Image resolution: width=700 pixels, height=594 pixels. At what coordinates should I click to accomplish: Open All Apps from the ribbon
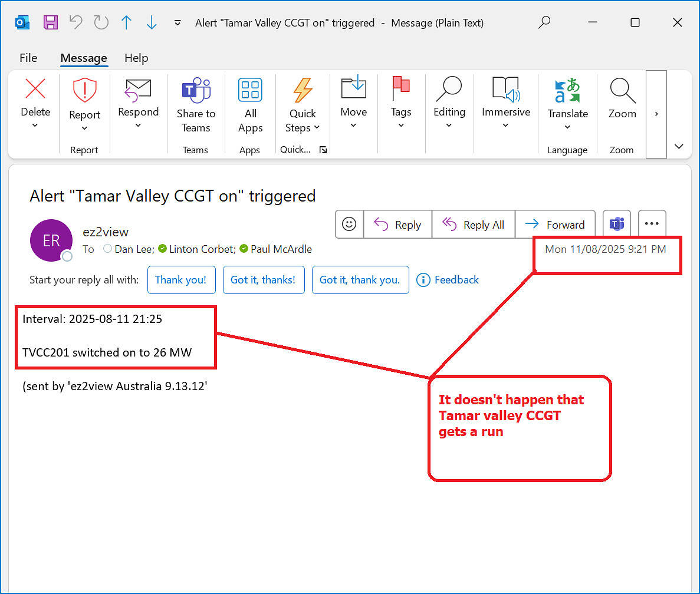coord(250,106)
